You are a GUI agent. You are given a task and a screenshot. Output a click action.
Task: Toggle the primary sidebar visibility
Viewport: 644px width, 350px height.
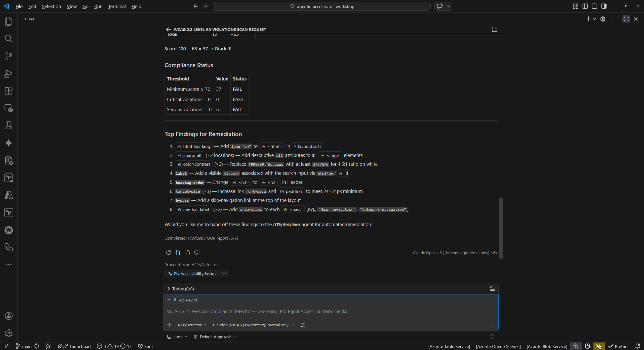coord(585,6)
